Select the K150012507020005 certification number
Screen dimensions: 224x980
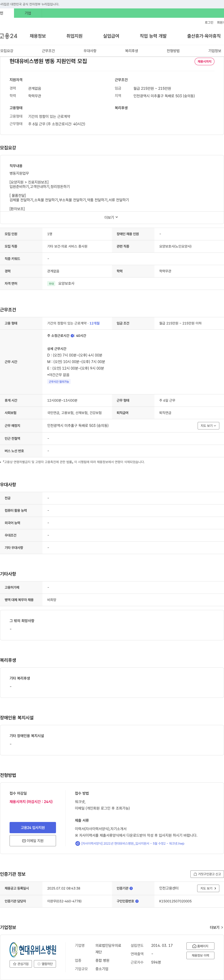[x=175, y=901]
